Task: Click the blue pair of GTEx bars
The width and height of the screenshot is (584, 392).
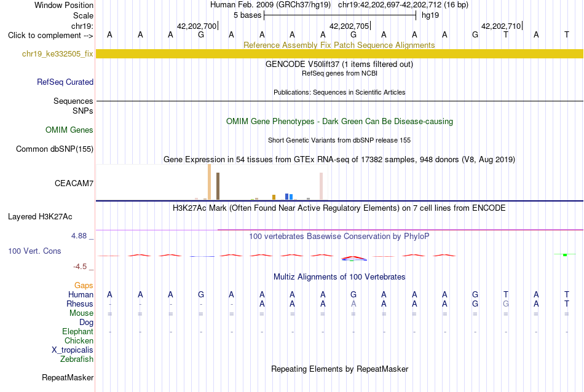Action: pyautogui.click(x=289, y=197)
